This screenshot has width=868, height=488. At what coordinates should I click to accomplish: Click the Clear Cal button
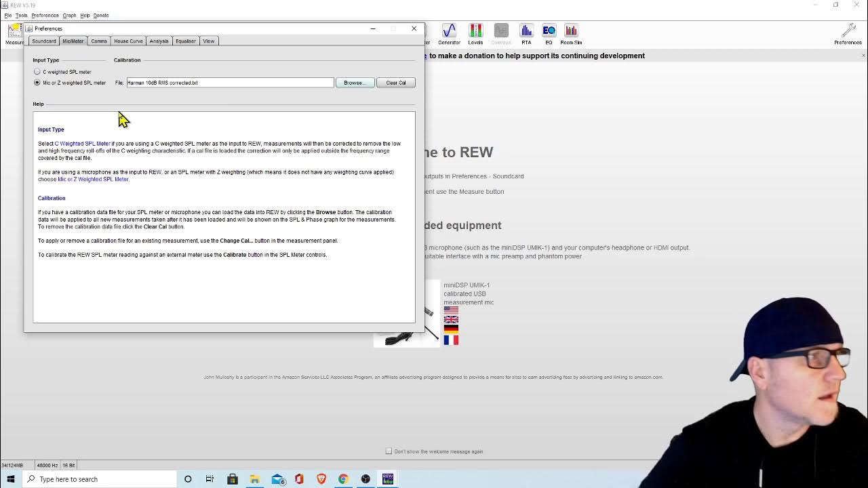[x=396, y=83]
